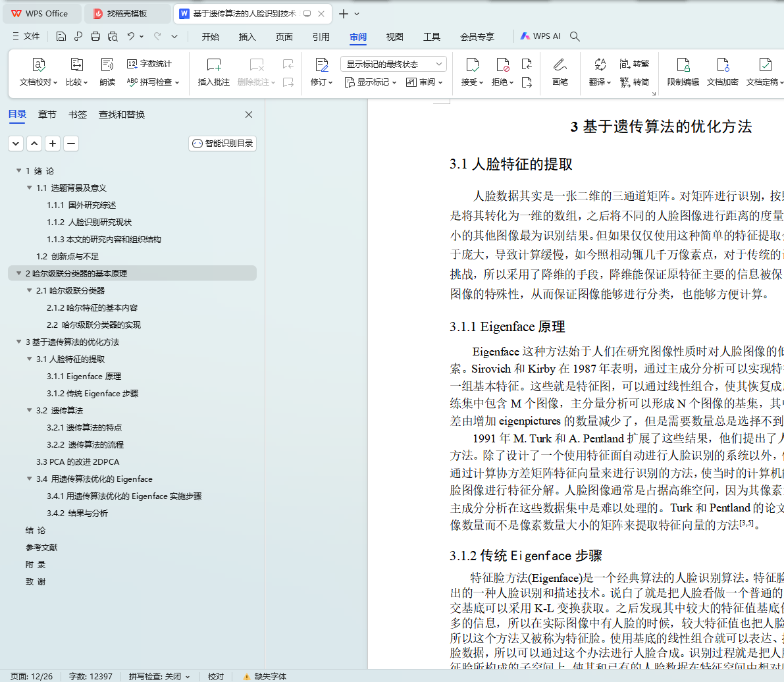Click the down-arrow button in outline pane
Image resolution: width=784 pixels, height=682 pixels.
(x=16, y=144)
